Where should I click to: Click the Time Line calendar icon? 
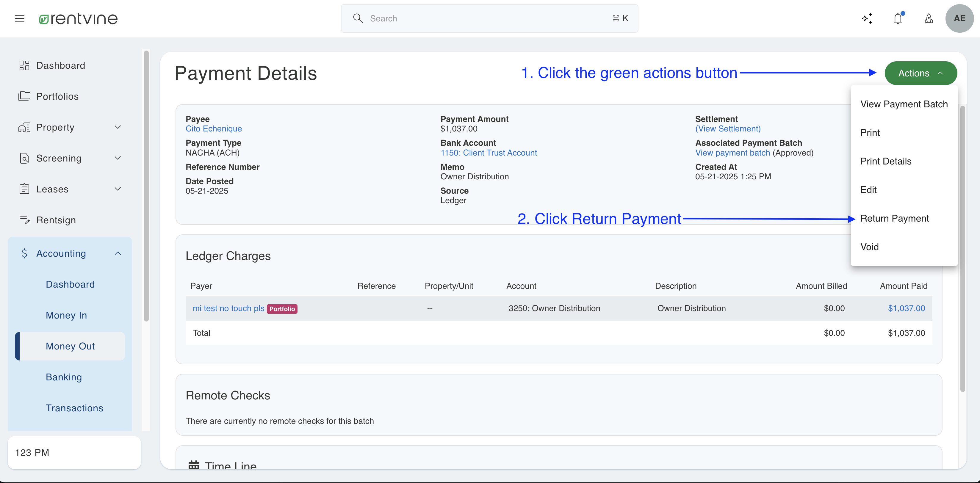(194, 465)
